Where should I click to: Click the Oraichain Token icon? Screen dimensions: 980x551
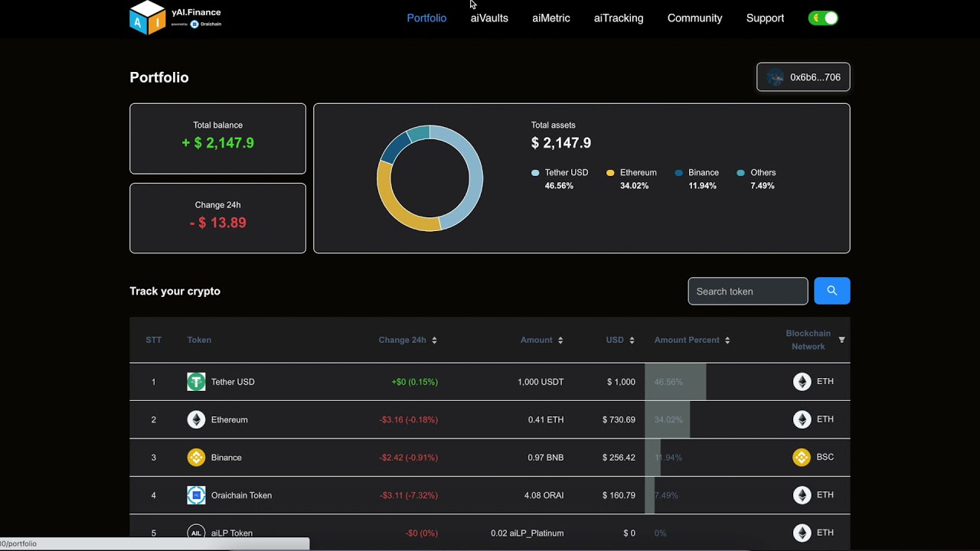point(196,495)
